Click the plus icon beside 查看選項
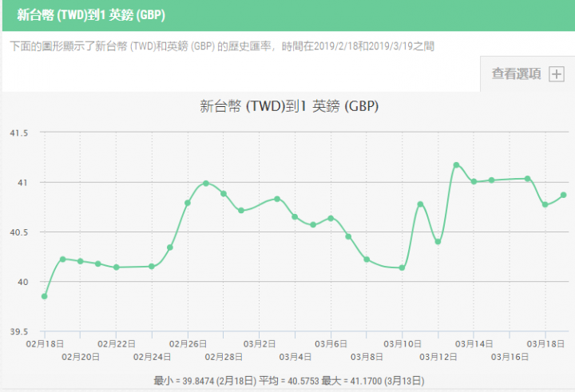This screenshot has height=392, width=575. click(557, 74)
